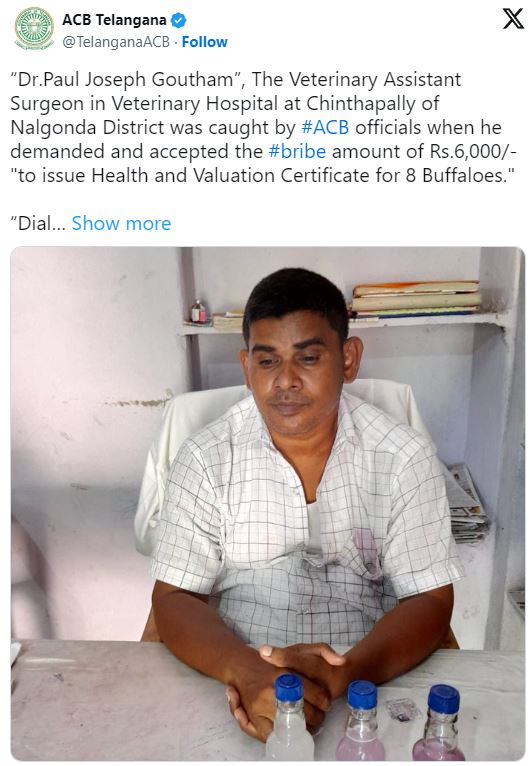Click the small medicine bottle on shelf
Image resolution: width=531 pixels, height=766 pixels.
(198, 312)
